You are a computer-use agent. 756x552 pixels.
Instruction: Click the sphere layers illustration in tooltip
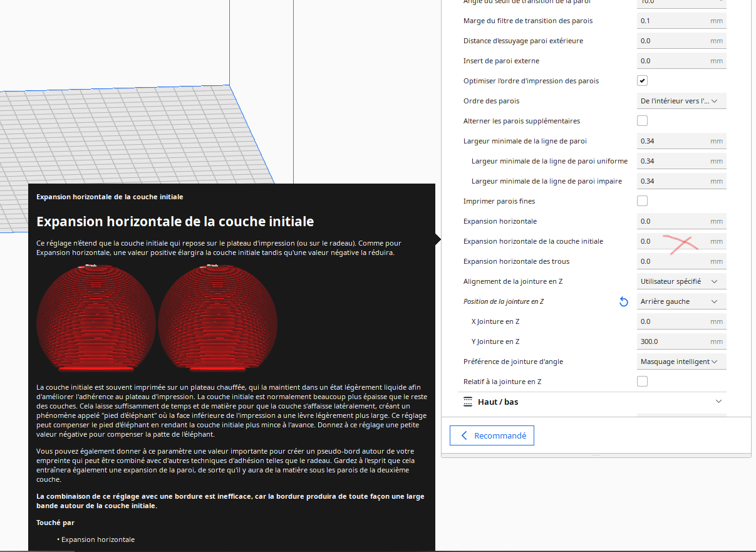157,317
